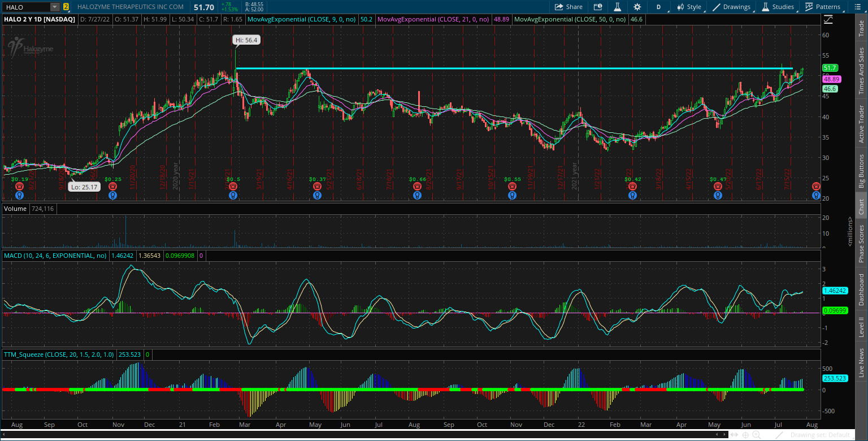Toggle the price axis scale icon
The height and width of the screenshot is (441, 868).
[828, 19]
